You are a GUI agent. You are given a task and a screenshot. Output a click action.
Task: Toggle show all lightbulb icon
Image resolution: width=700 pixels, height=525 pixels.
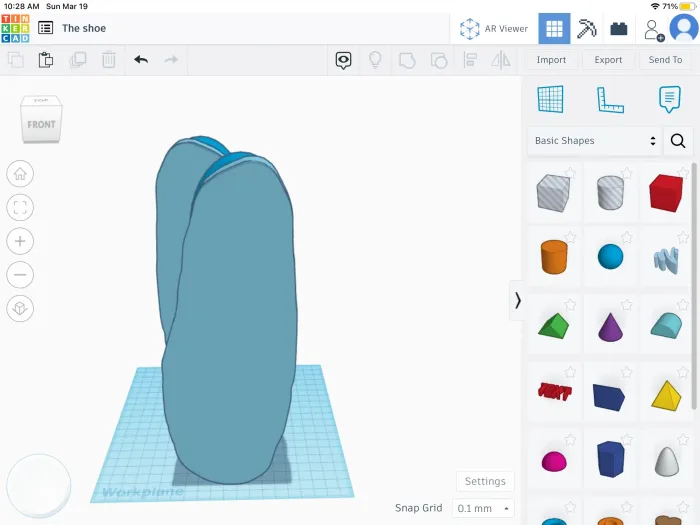(x=375, y=60)
